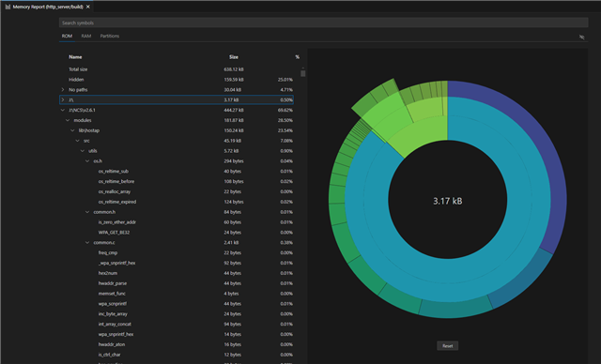The height and width of the screenshot is (364, 601).
Task: Collapse the J:\NCS\v2.6.1 folder
Action: click(x=63, y=111)
